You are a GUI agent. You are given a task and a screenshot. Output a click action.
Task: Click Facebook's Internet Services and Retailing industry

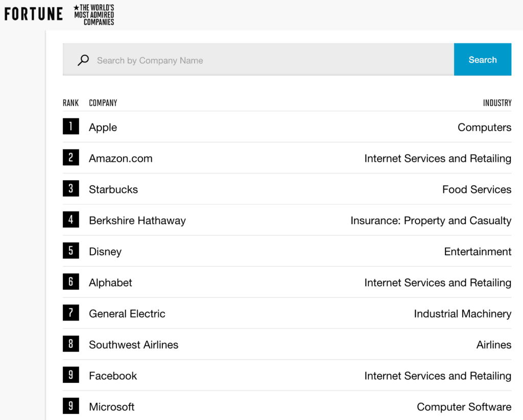point(438,376)
